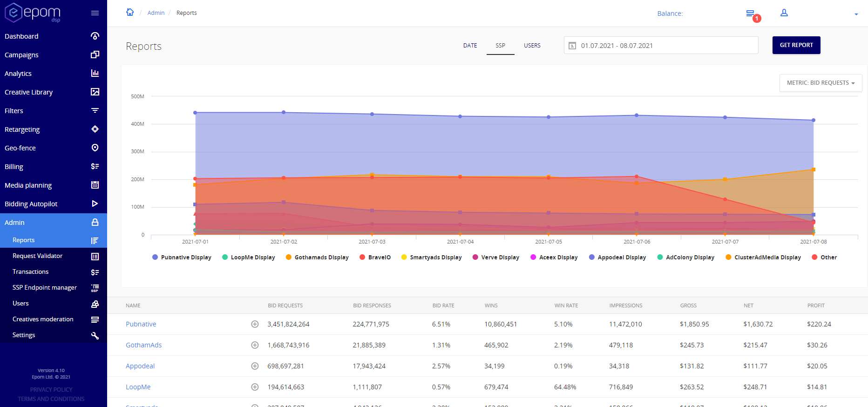Switch to the SSP report tab

tap(500, 46)
